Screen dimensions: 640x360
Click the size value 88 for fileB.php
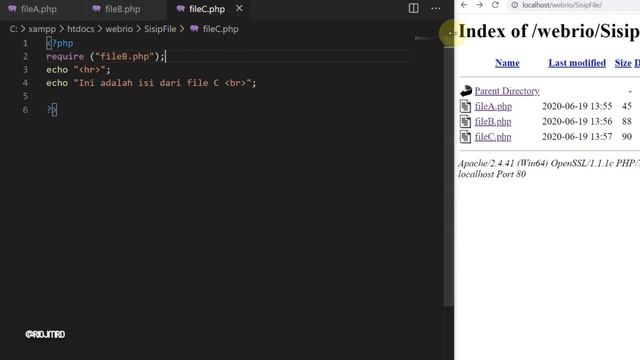click(x=627, y=122)
